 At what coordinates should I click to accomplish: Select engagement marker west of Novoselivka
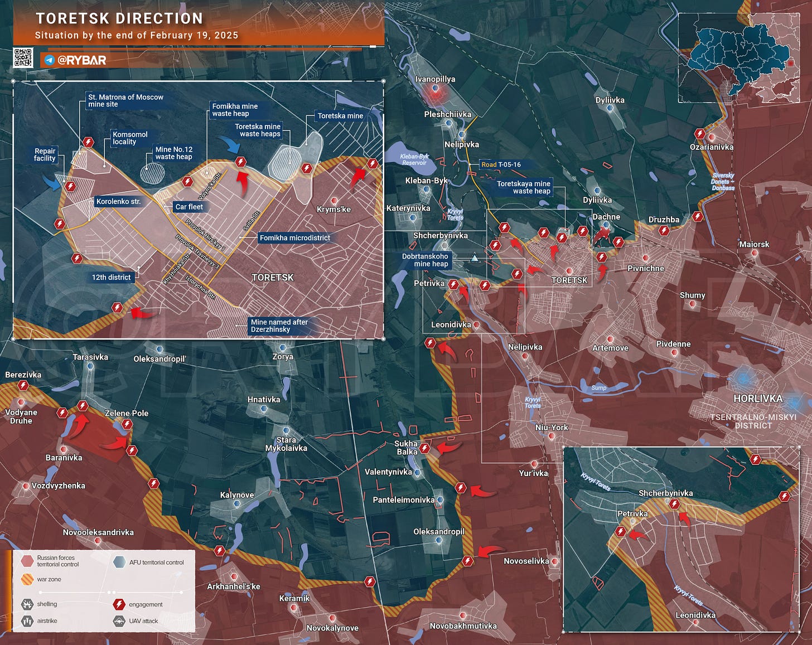click(x=467, y=561)
